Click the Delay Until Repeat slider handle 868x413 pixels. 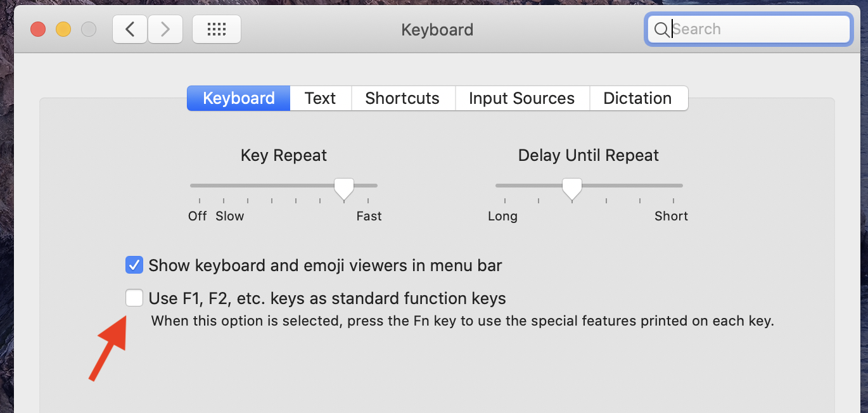pos(572,187)
